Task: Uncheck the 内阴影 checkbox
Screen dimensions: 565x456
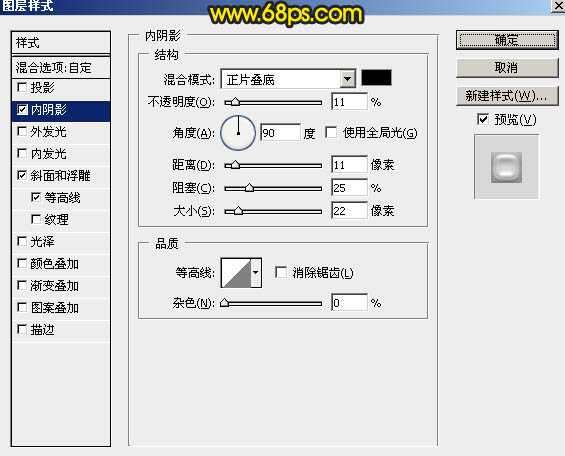Action: click(x=22, y=109)
